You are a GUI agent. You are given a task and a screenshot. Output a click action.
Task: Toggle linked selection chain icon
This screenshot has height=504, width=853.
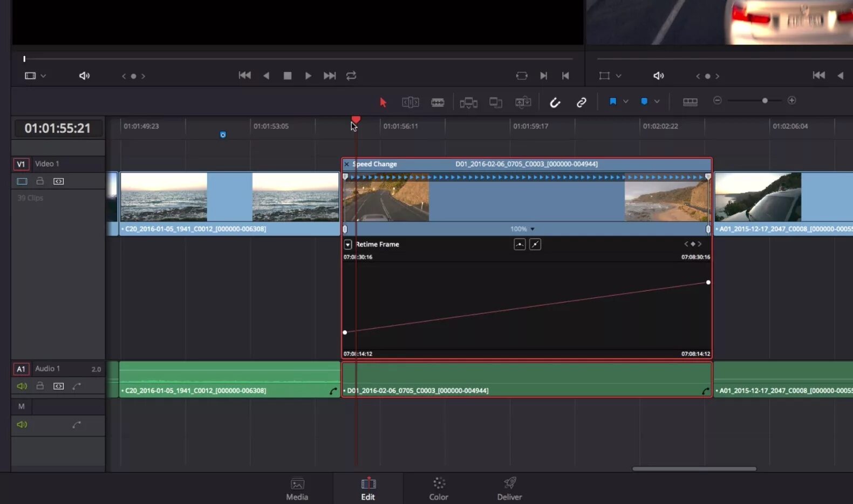coord(581,103)
